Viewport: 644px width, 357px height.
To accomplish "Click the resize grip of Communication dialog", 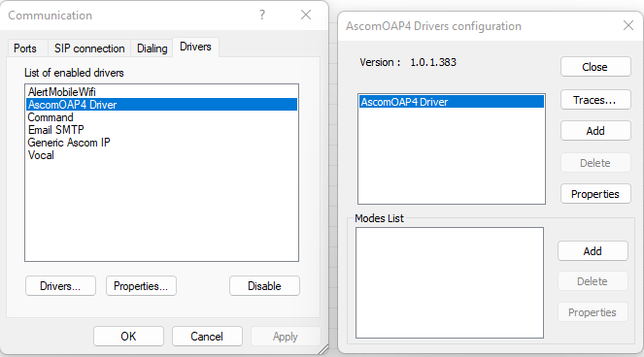I will (x=323, y=349).
